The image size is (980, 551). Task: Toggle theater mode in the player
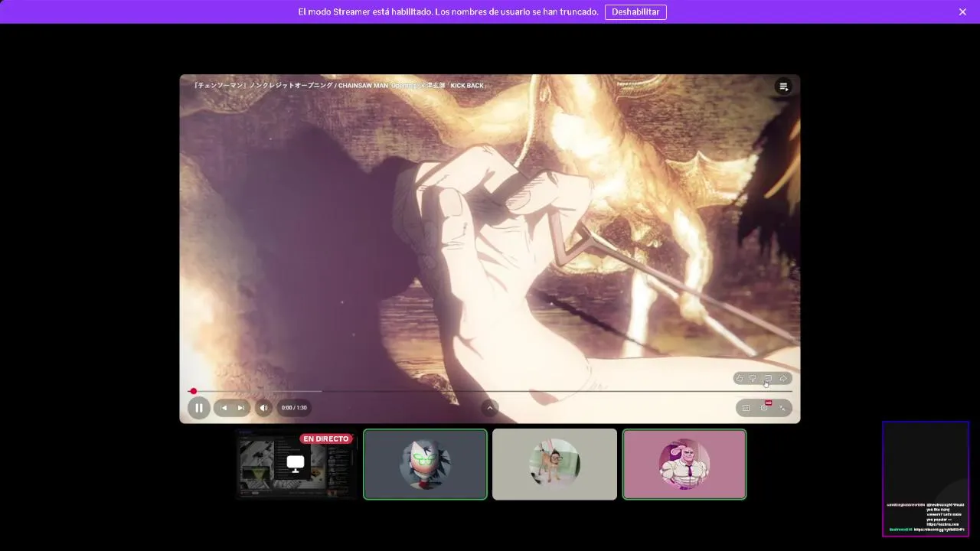[x=746, y=408]
